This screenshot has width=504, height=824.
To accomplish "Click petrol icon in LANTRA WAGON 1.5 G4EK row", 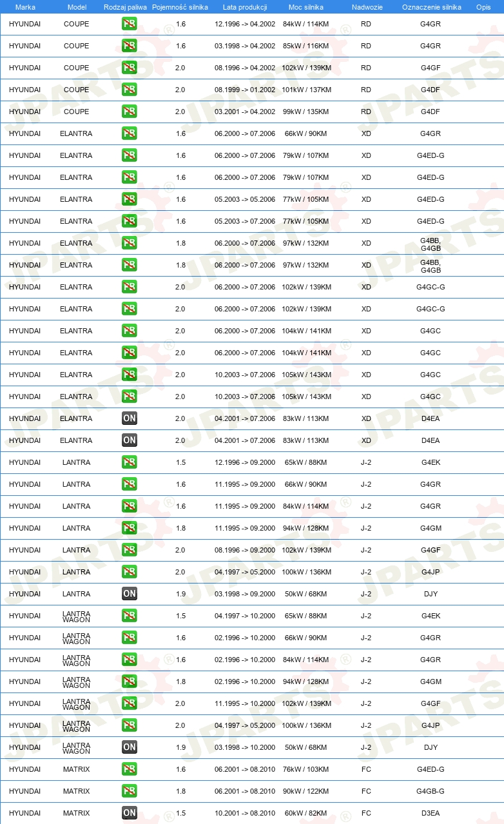I will [x=129, y=616].
